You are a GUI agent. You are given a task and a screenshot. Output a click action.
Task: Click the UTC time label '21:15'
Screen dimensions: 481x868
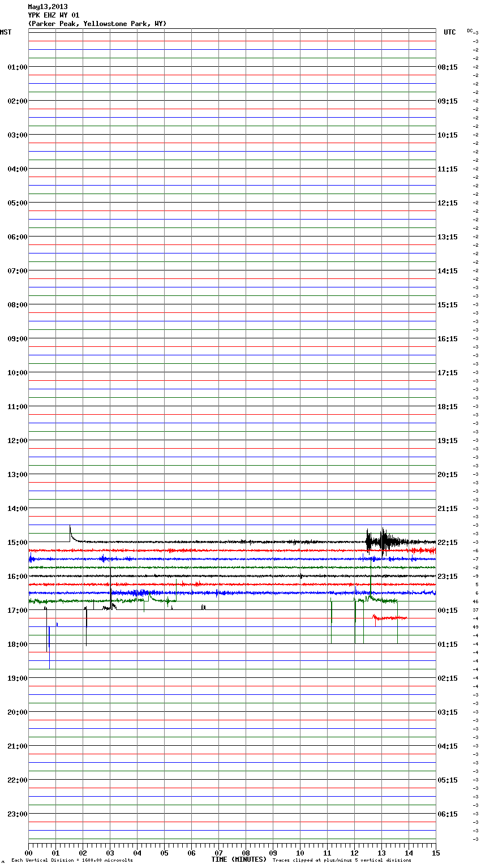(448, 509)
